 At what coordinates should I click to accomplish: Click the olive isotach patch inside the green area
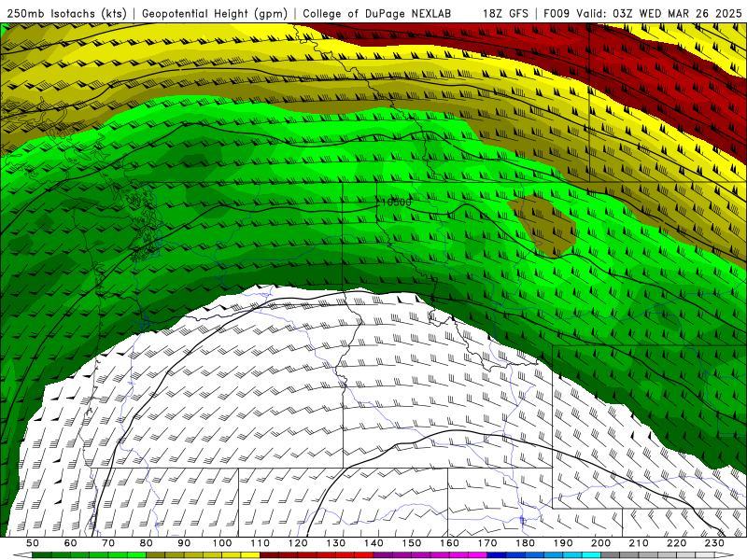[542, 224]
